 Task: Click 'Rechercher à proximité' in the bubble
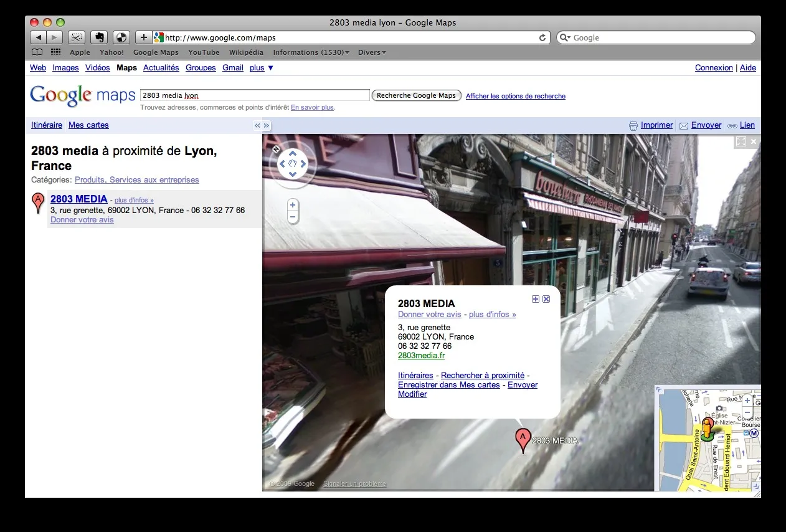point(483,376)
